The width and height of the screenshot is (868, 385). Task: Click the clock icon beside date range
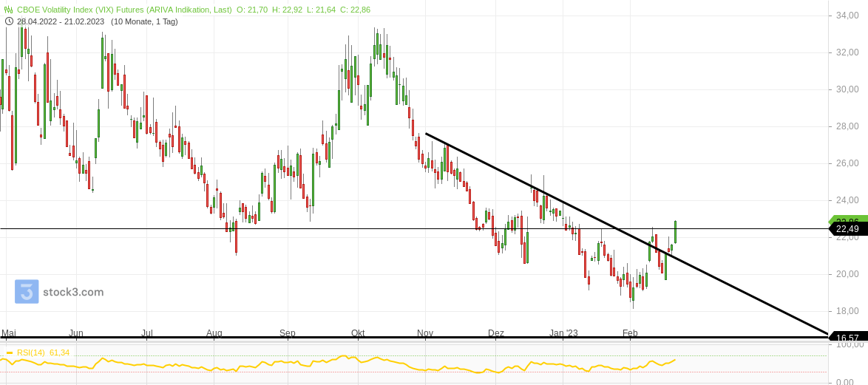(9, 21)
